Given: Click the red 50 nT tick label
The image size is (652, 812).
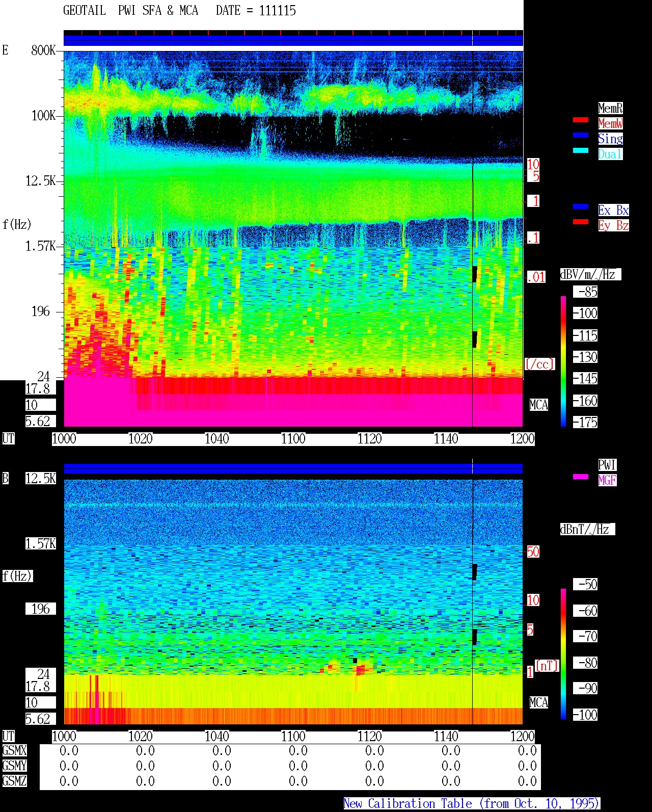Looking at the screenshot, I should pyautogui.click(x=533, y=552).
